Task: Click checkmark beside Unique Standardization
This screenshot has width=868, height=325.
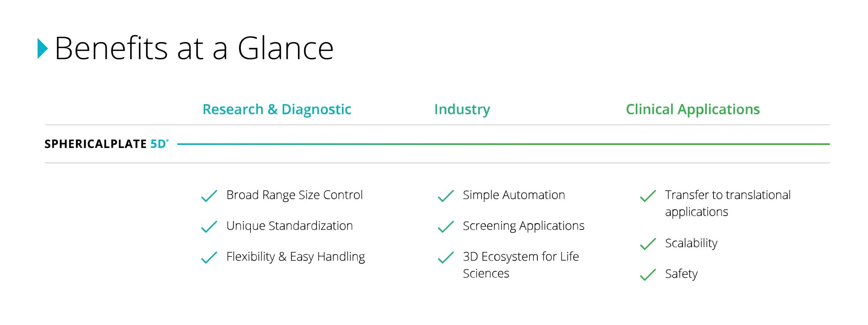Action: [209, 227]
